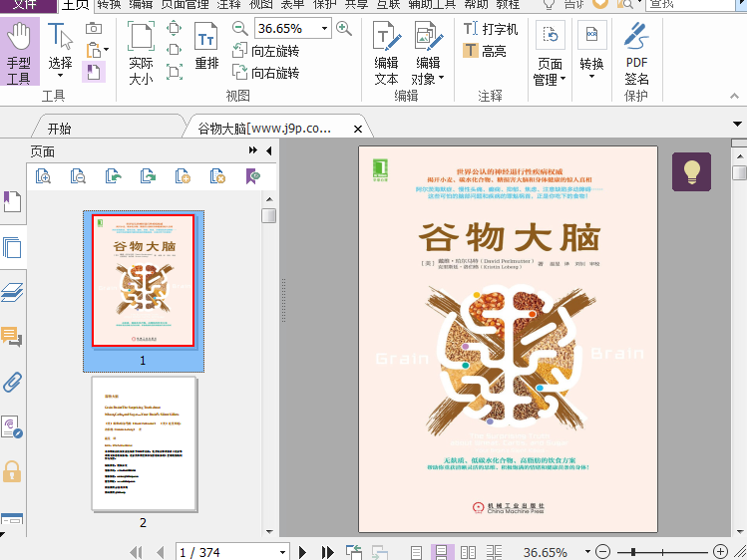Image resolution: width=747 pixels, height=560 pixels.
Task: Click the purple bookmark-view icon in pages panel
Action: tap(253, 176)
